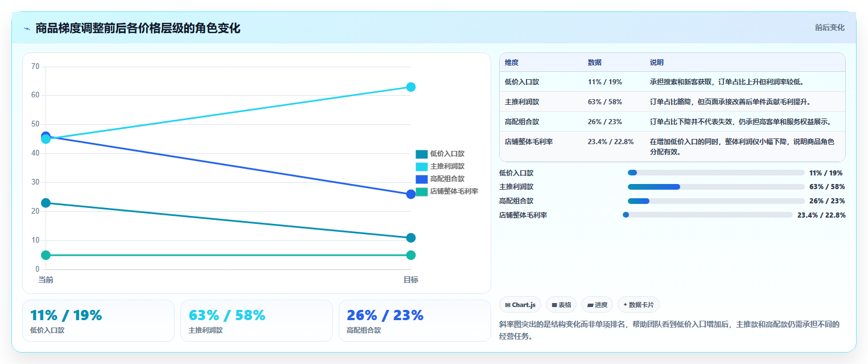Viewport: 868px width, 364px height.
Task: Click the description starting 在增加低价入口的同时
Action: [x=742, y=147]
